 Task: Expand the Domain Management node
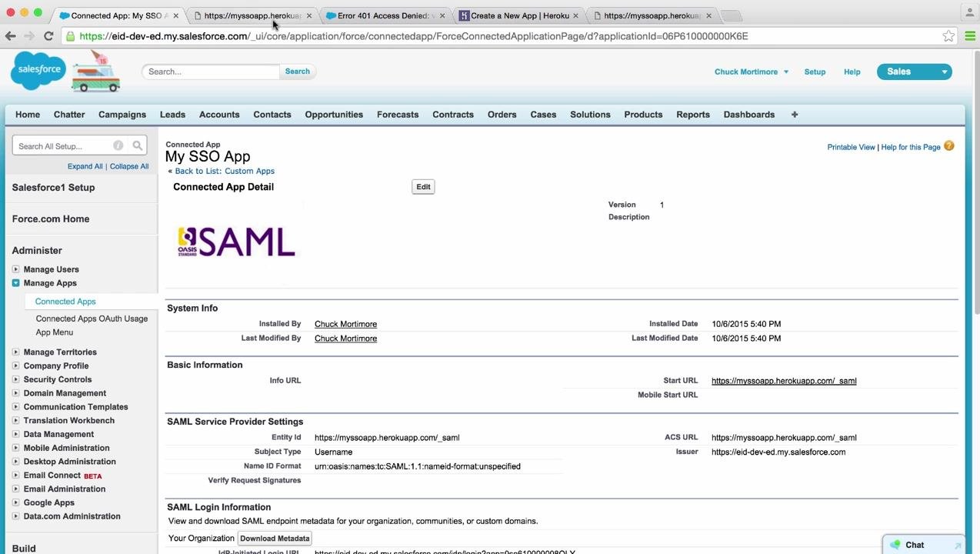15,393
